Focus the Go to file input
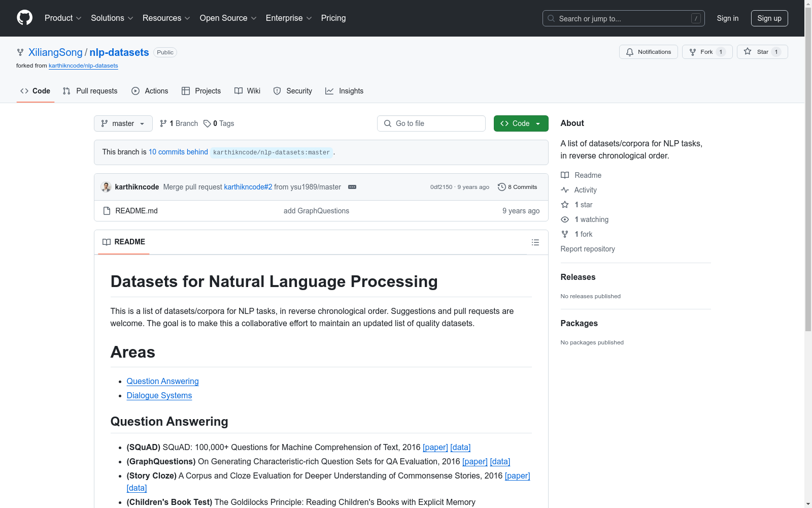 [431, 123]
